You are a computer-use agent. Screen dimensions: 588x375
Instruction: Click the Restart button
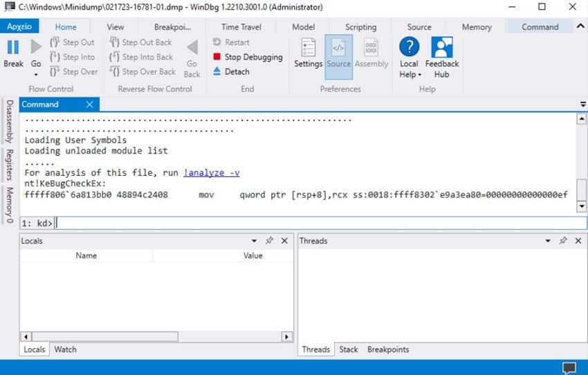(231, 42)
